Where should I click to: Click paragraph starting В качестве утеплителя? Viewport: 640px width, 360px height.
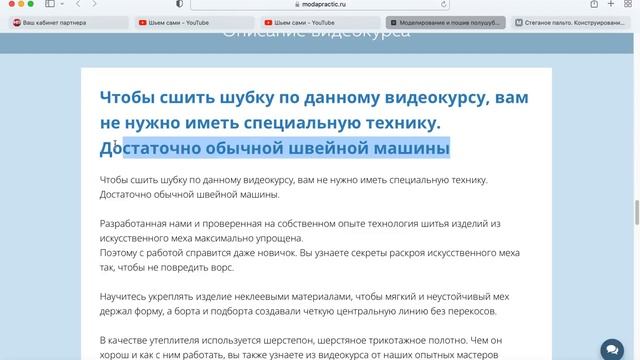click(301, 347)
